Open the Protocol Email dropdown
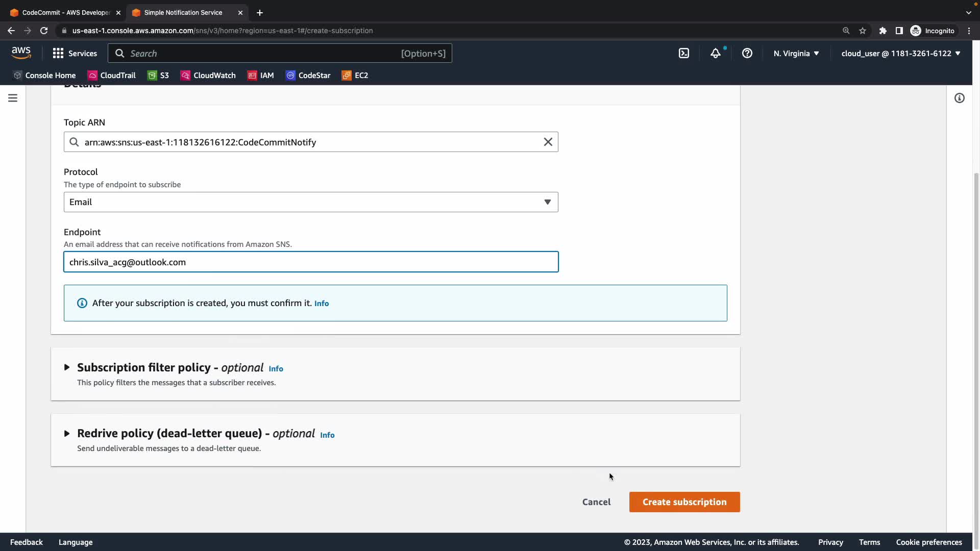This screenshot has height=551, width=980. (x=311, y=202)
